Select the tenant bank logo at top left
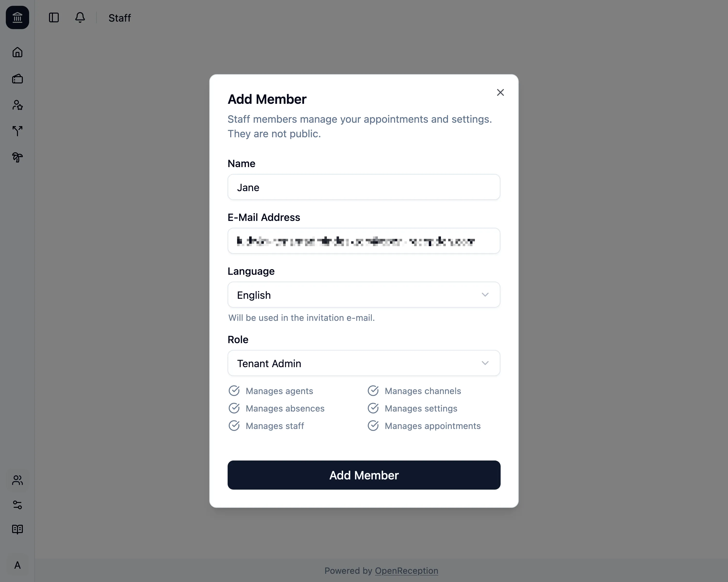The width and height of the screenshot is (728, 582). pos(17,17)
